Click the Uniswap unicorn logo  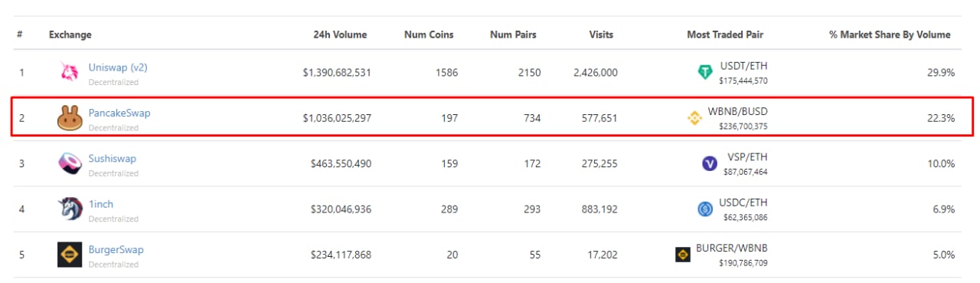pyautogui.click(x=70, y=72)
